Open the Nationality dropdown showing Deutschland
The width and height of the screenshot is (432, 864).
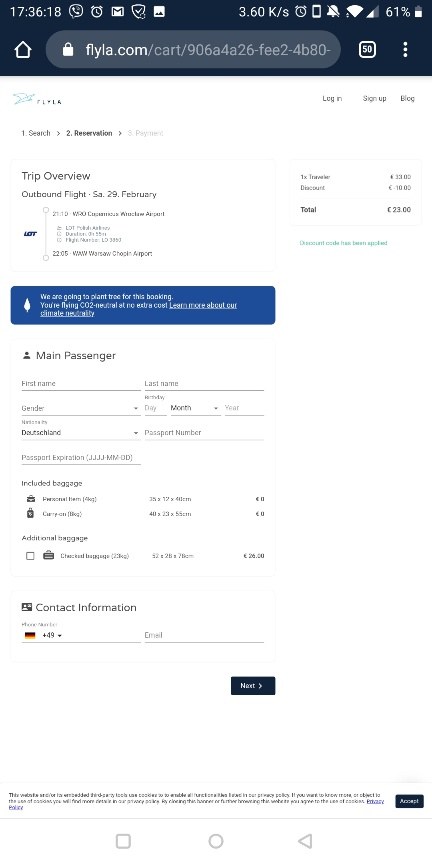pos(80,433)
